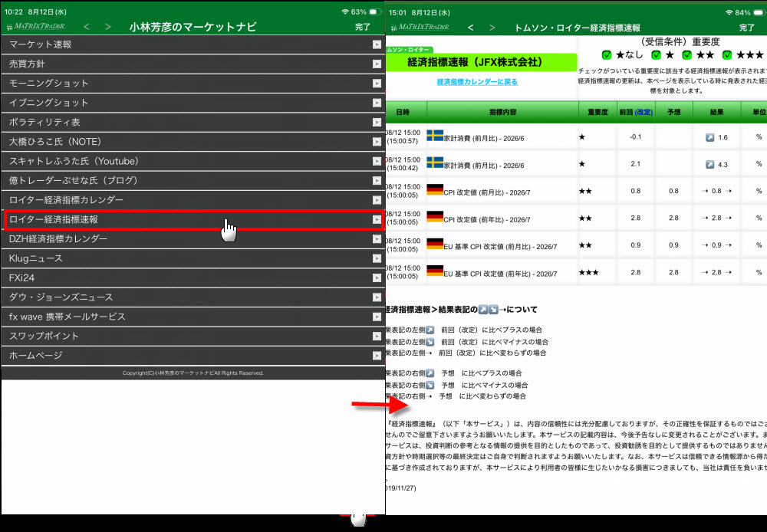
Task: Go forward using left screen forward arrow
Action: pyautogui.click(x=108, y=26)
